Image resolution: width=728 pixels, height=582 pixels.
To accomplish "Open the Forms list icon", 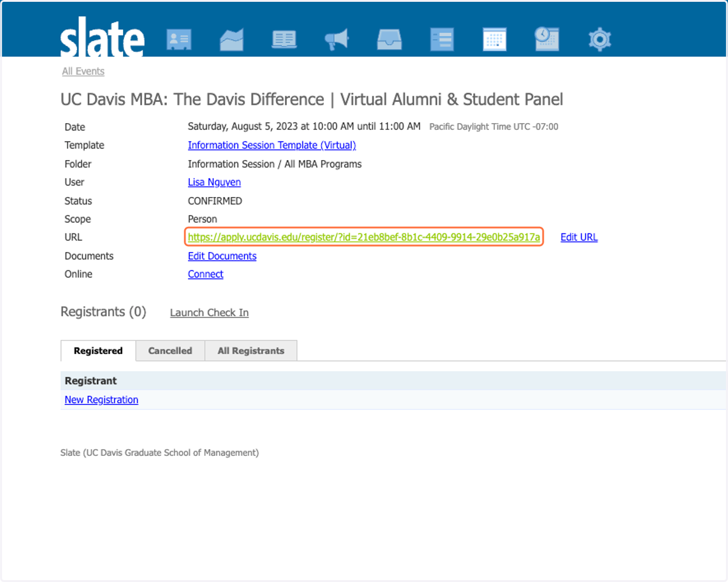I will pos(442,40).
